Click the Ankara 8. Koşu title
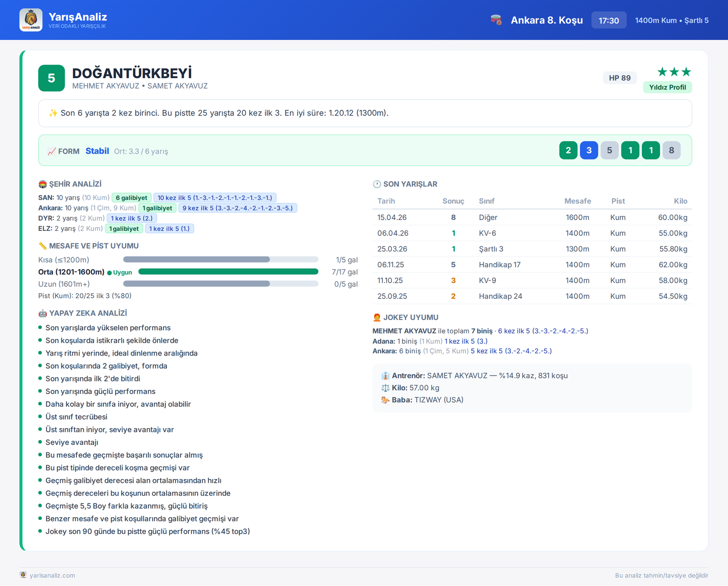The height and width of the screenshot is (586, 728). click(x=547, y=20)
